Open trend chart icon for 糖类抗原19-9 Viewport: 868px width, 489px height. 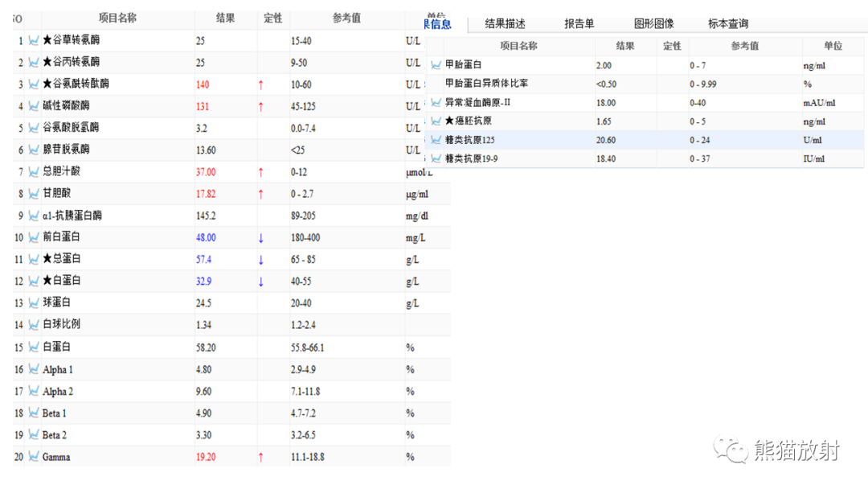(436, 158)
